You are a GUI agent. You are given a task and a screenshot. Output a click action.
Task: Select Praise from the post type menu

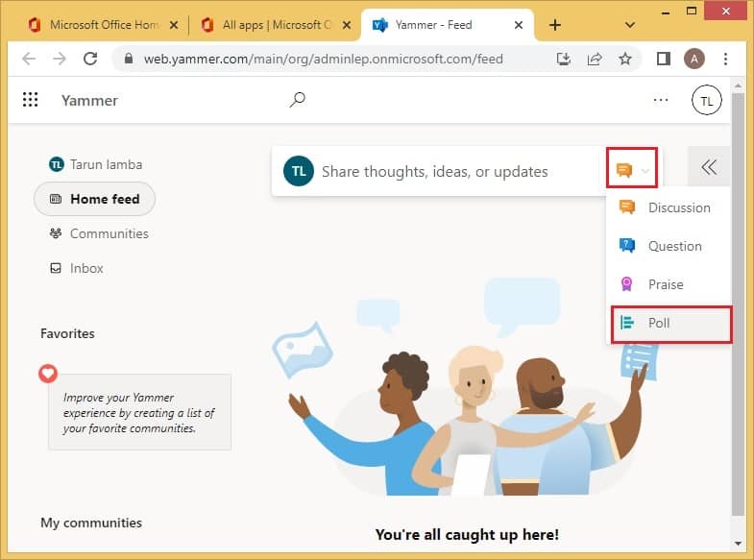[x=669, y=284]
